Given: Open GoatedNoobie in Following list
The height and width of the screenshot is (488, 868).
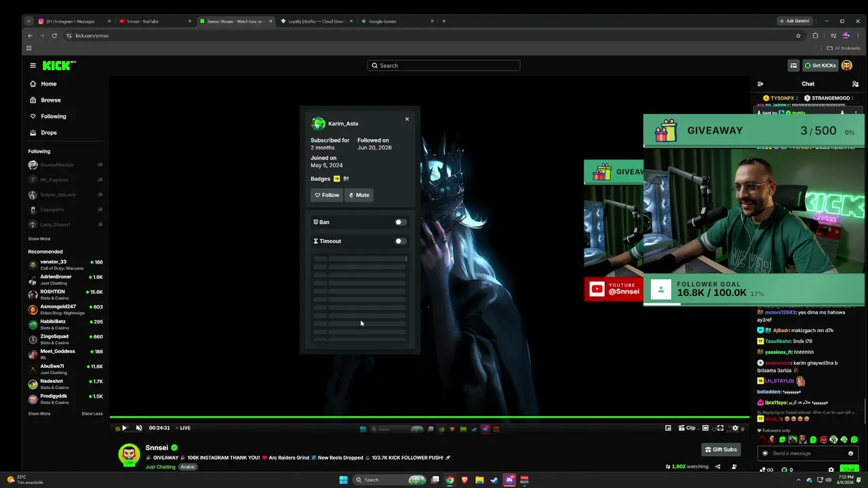Looking at the screenshot, I should [x=65, y=165].
